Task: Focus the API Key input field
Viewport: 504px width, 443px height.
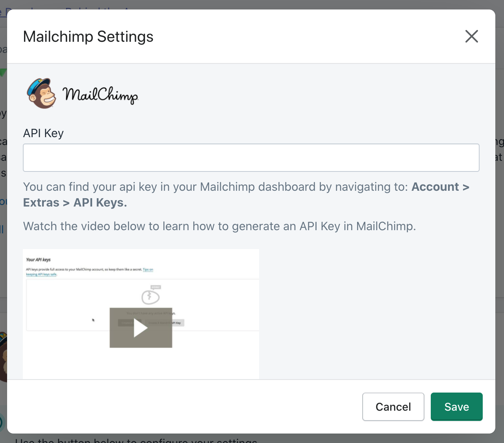Action: [251, 158]
